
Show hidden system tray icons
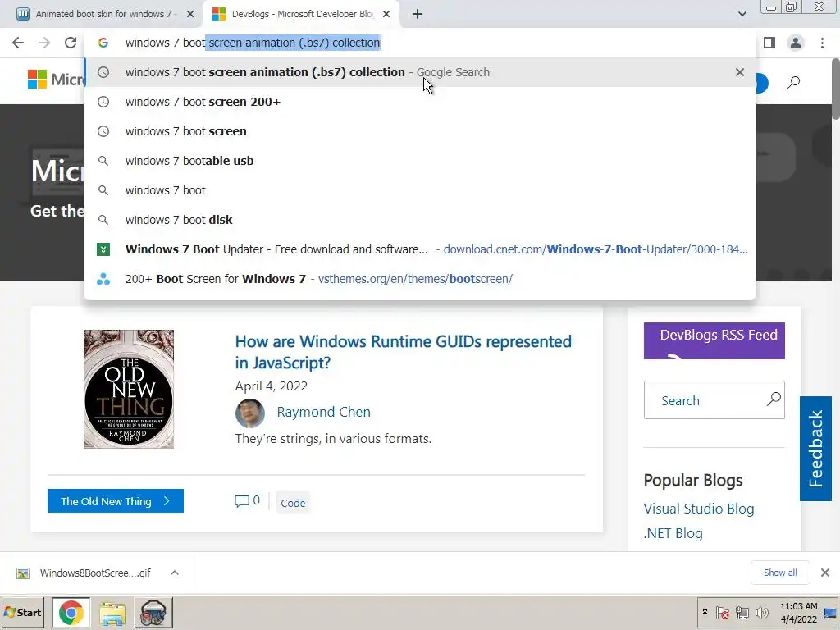(x=705, y=612)
